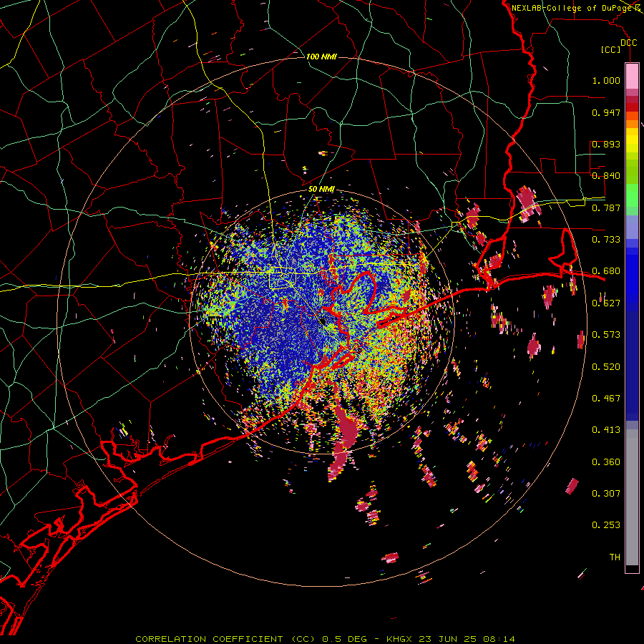Click the 0.413 scale value
Image resolution: width=644 pixels, height=644 pixels.
coord(606,430)
